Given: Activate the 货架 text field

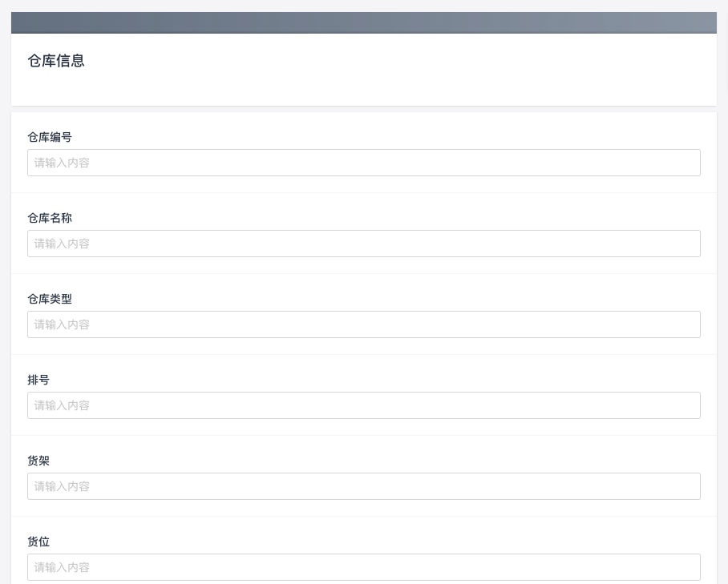Looking at the screenshot, I should click(363, 486).
